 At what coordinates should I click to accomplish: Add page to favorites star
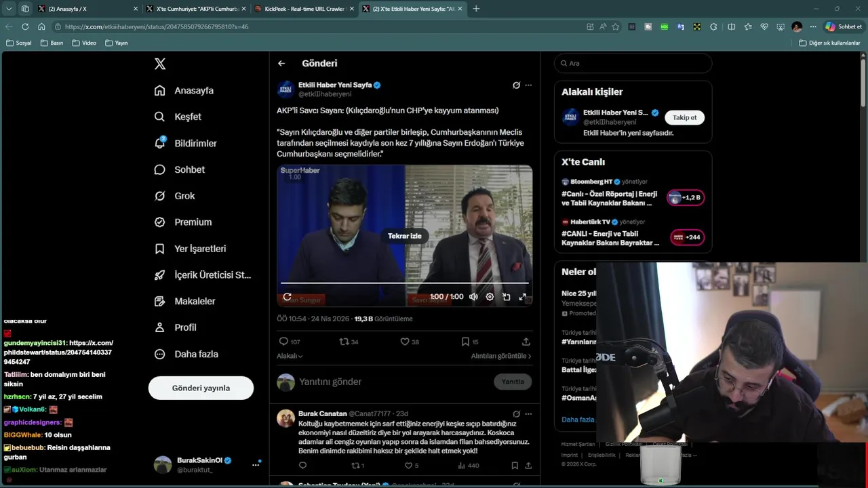click(616, 26)
